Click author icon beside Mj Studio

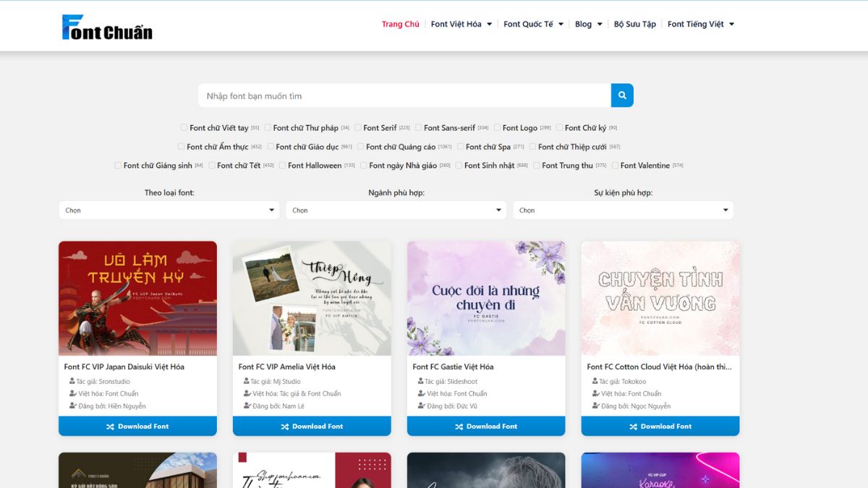247,381
